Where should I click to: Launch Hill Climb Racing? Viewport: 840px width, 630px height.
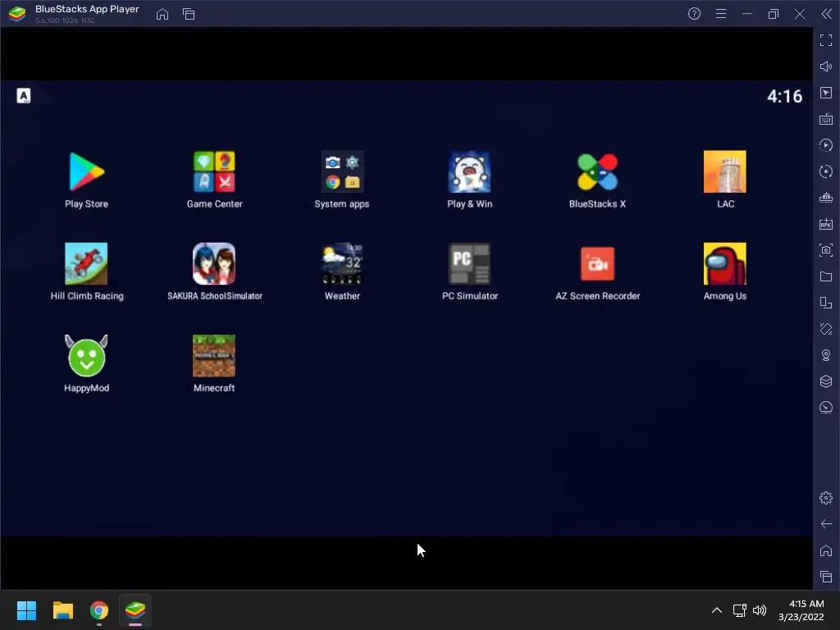tap(86, 263)
